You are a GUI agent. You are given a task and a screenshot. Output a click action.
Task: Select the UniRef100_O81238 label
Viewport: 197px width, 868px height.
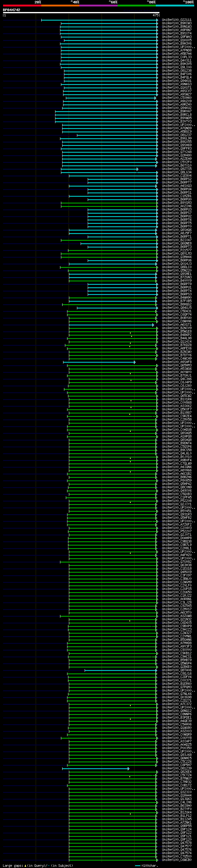tap(176, 71)
